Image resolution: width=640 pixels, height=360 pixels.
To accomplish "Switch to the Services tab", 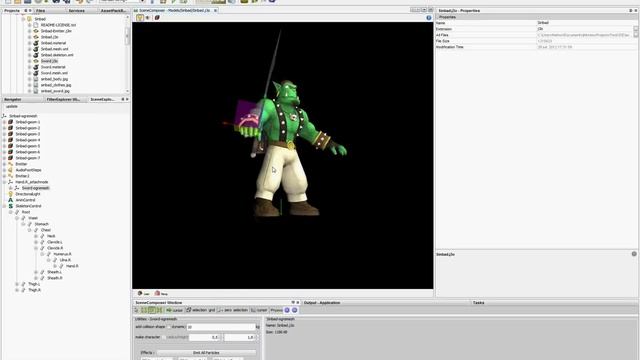I will point(77,11).
